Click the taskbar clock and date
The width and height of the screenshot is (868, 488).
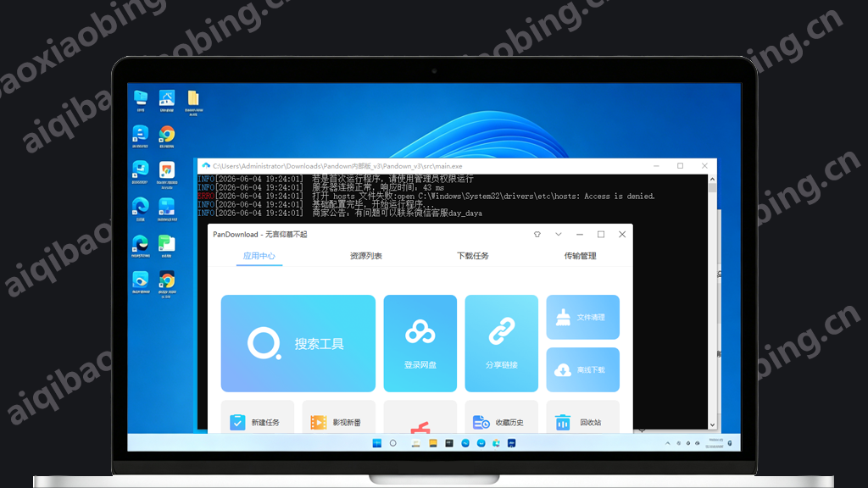click(x=714, y=443)
